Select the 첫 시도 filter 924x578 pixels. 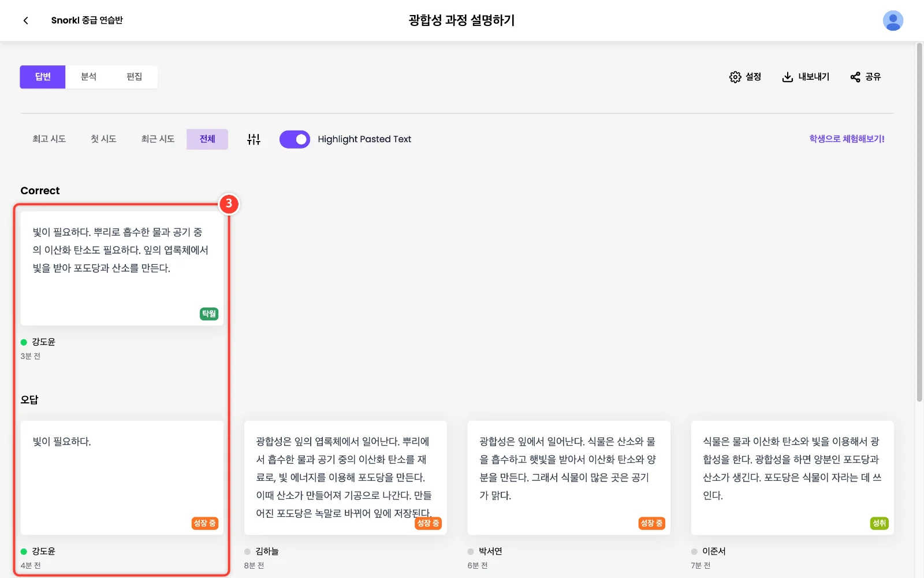(103, 139)
